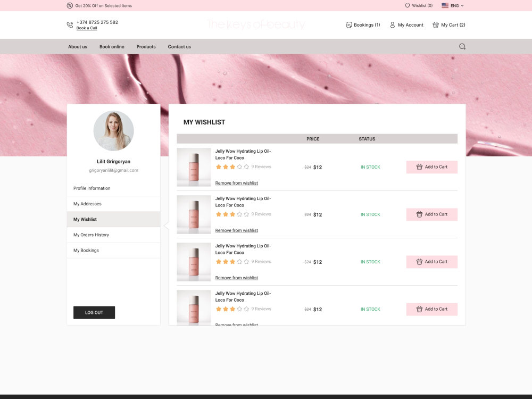Click third product's Jelly Wow Hydrating title
The height and width of the screenshot is (399, 532).
pos(243,250)
